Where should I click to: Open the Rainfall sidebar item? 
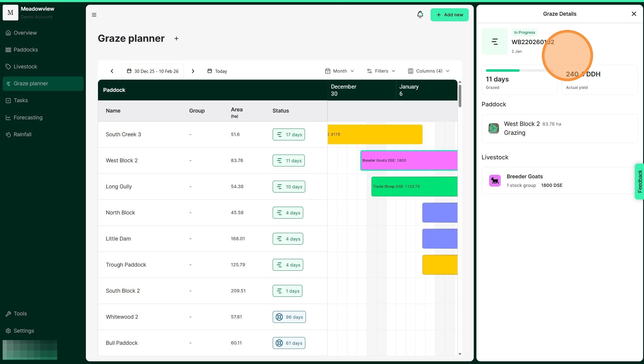[22, 134]
